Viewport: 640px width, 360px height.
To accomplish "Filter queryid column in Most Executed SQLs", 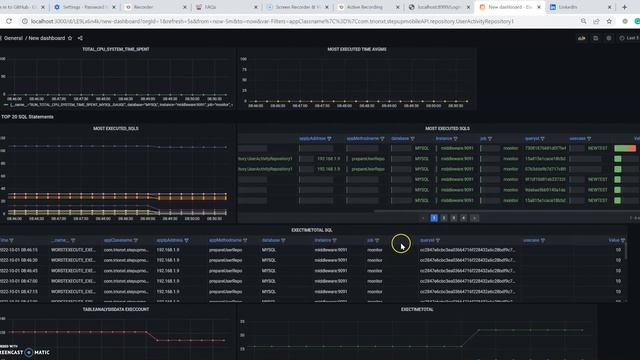I will pyautogui.click(x=542, y=139).
